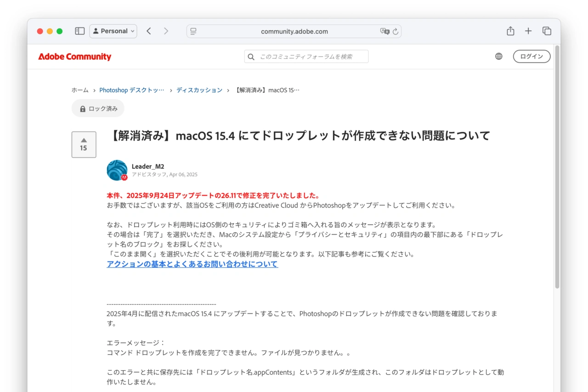Open the アクションの基本とよくあるお問い合わせについて link

[192, 264]
